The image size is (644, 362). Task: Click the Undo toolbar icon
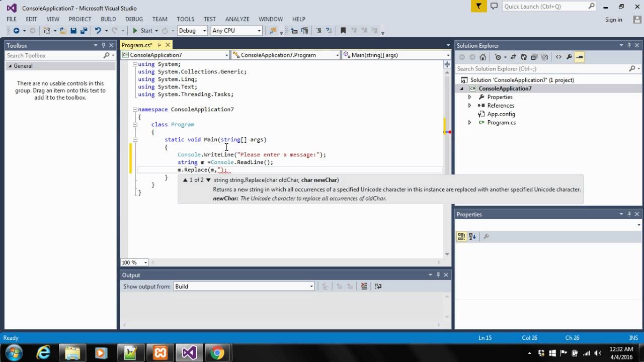point(98,31)
